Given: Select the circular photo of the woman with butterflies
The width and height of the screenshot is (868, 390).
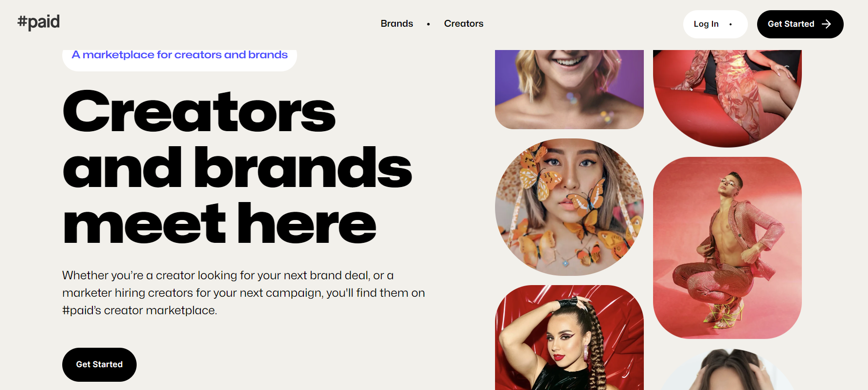Looking at the screenshot, I should 569,207.
